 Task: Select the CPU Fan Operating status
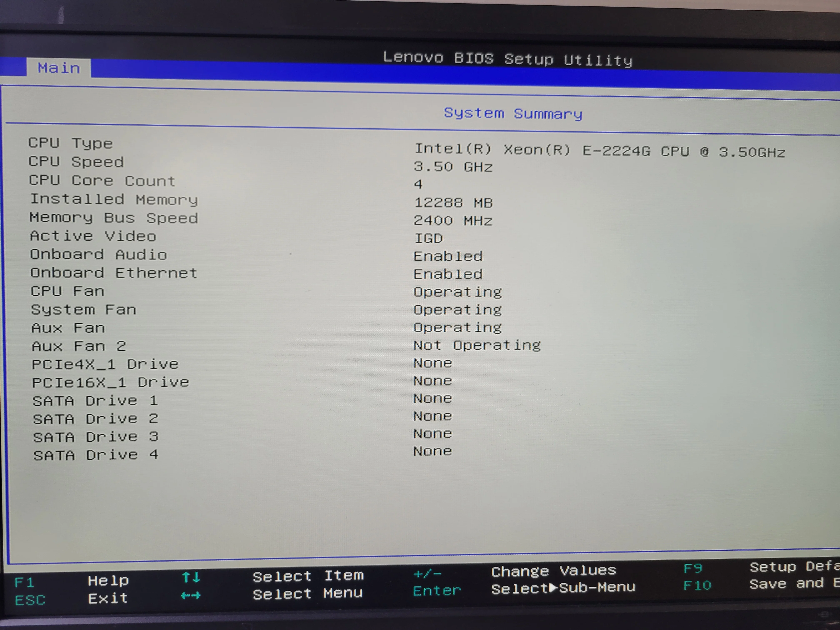point(458,292)
